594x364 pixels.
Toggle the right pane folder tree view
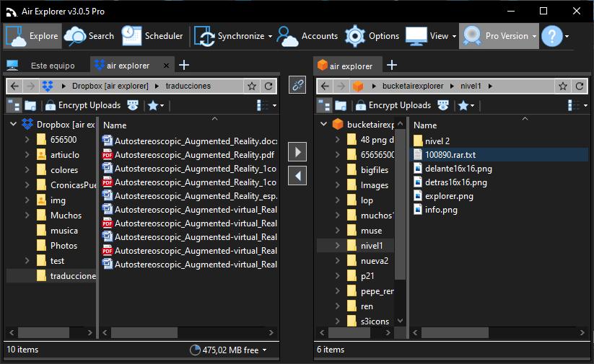tap(325, 105)
